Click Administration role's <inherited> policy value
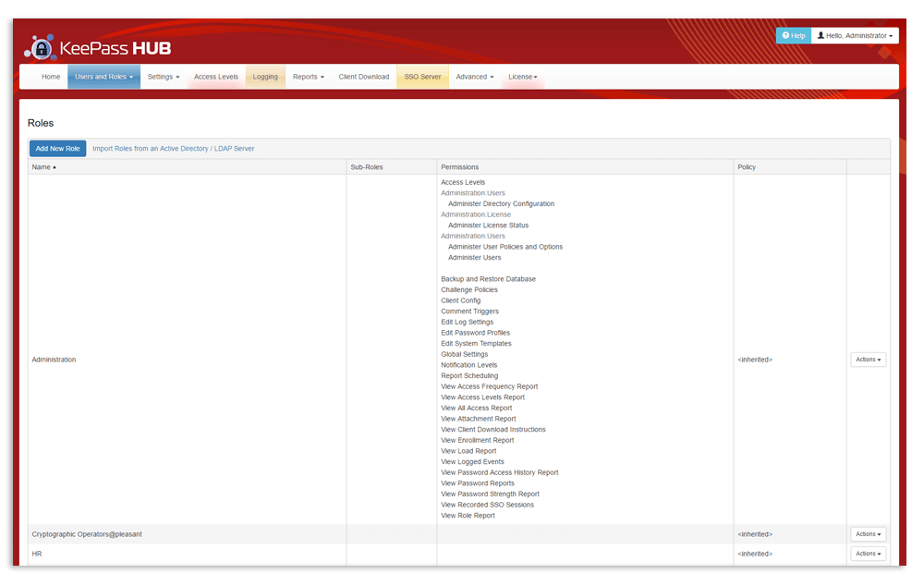 pos(755,360)
